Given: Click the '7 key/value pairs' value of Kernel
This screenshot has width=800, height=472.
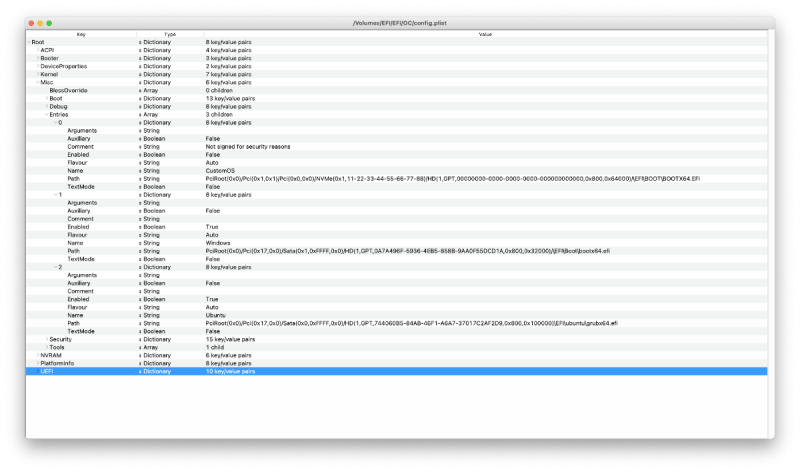Looking at the screenshot, I should 229,74.
